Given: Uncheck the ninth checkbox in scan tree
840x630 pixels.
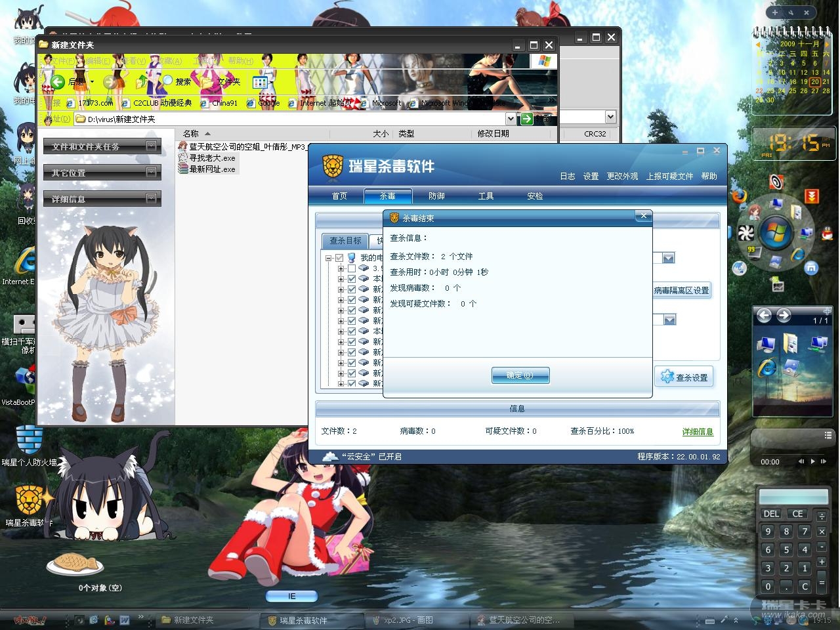Looking at the screenshot, I should [x=352, y=342].
